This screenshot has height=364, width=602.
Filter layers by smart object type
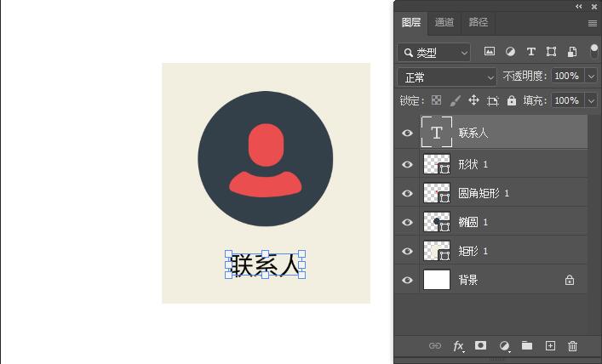pos(572,52)
